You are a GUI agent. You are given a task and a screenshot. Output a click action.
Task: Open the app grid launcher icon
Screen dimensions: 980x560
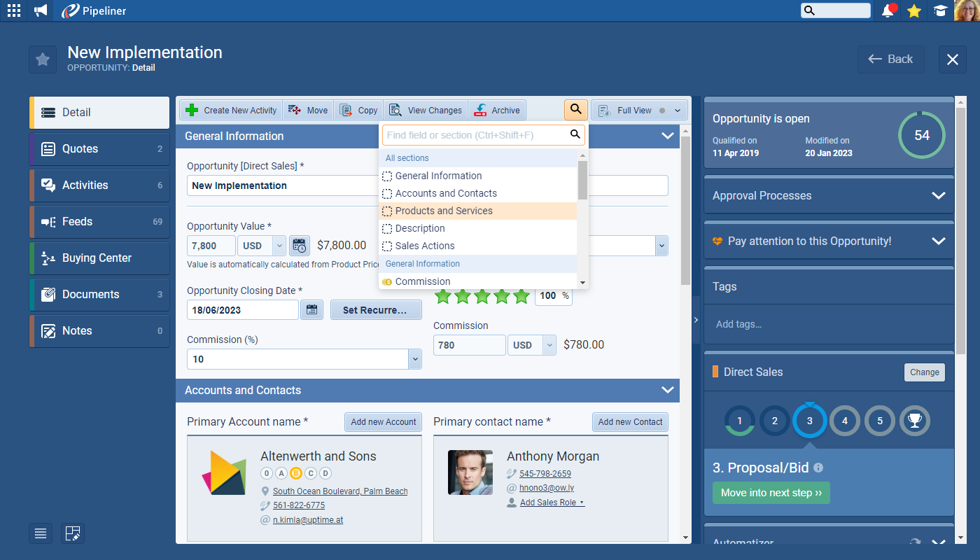pos(13,10)
